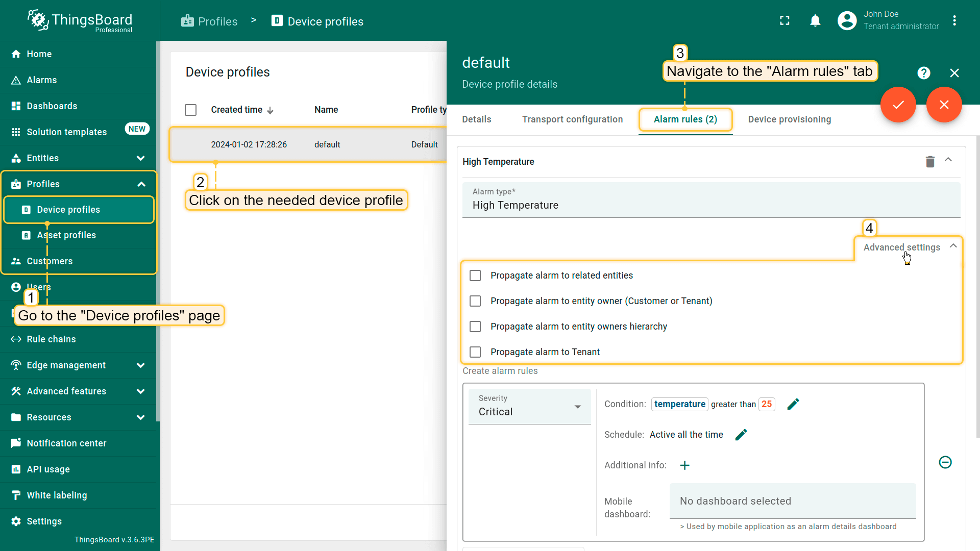980x551 pixels.
Task: Remove the alarm rule minus circle icon
Action: coord(945,462)
